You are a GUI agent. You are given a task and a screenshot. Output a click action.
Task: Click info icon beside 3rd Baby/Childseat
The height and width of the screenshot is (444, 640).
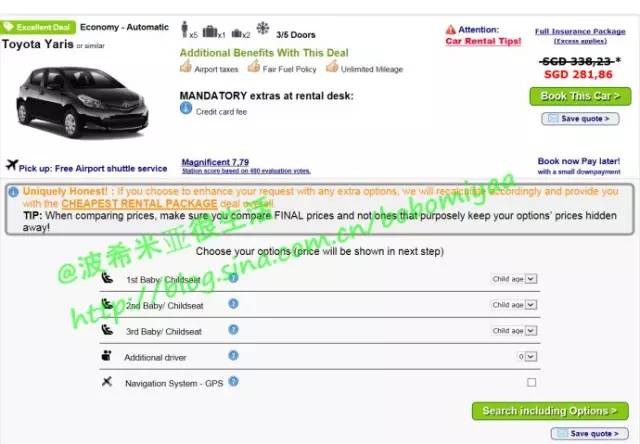pyautogui.click(x=233, y=329)
